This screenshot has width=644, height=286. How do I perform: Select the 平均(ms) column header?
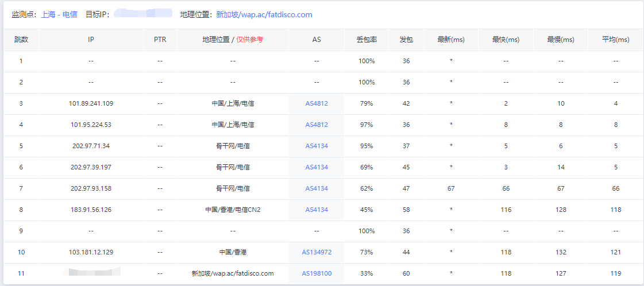[616, 40]
